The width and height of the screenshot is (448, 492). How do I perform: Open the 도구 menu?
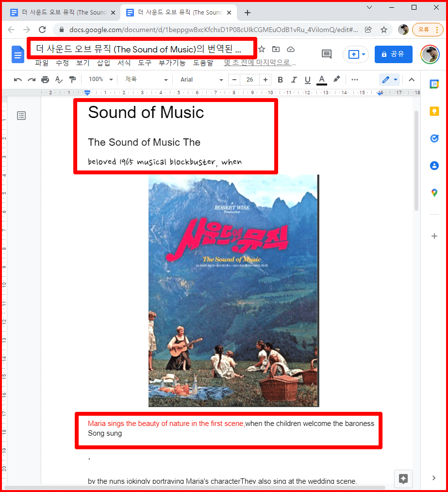click(145, 63)
